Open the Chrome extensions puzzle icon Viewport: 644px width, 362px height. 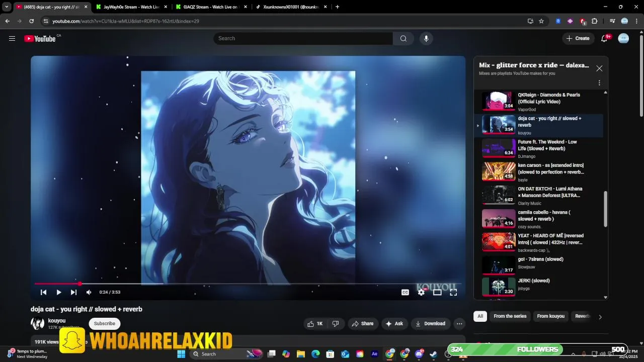[595, 21]
